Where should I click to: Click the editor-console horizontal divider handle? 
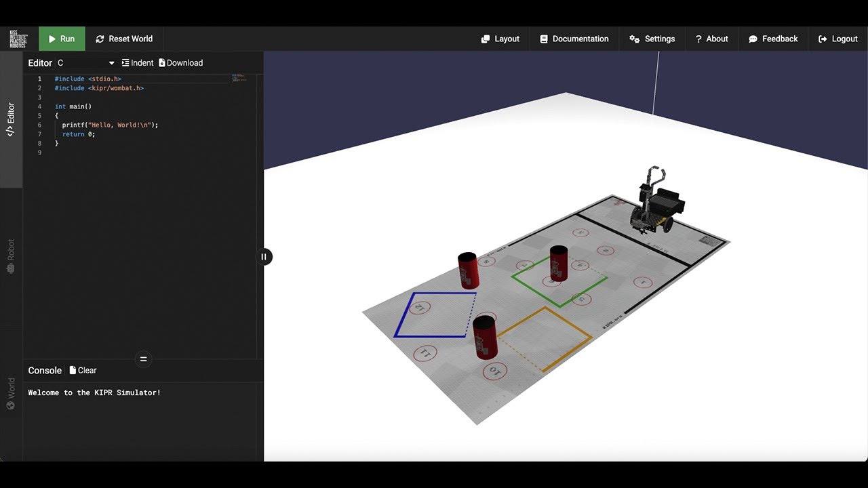coord(143,359)
